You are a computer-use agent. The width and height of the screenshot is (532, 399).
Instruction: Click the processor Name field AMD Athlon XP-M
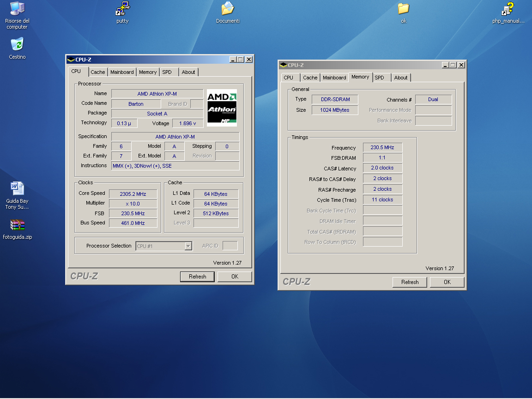coord(157,94)
